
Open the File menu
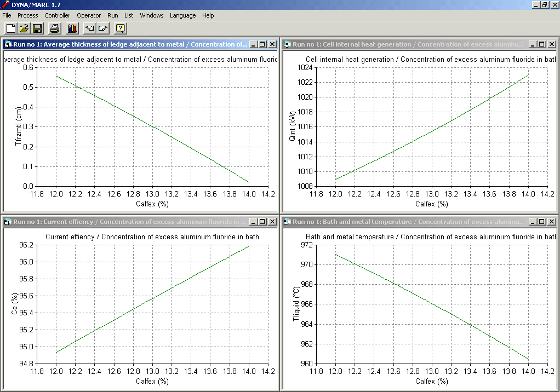click(x=7, y=15)
